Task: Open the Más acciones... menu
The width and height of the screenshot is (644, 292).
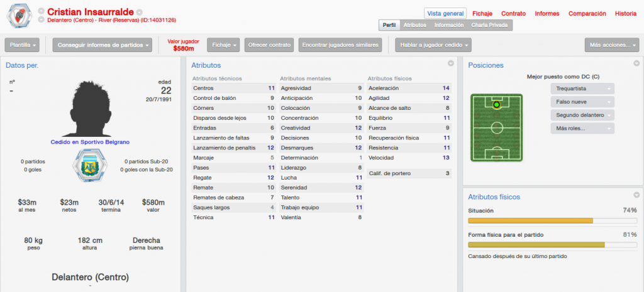Action: [612, 45]
